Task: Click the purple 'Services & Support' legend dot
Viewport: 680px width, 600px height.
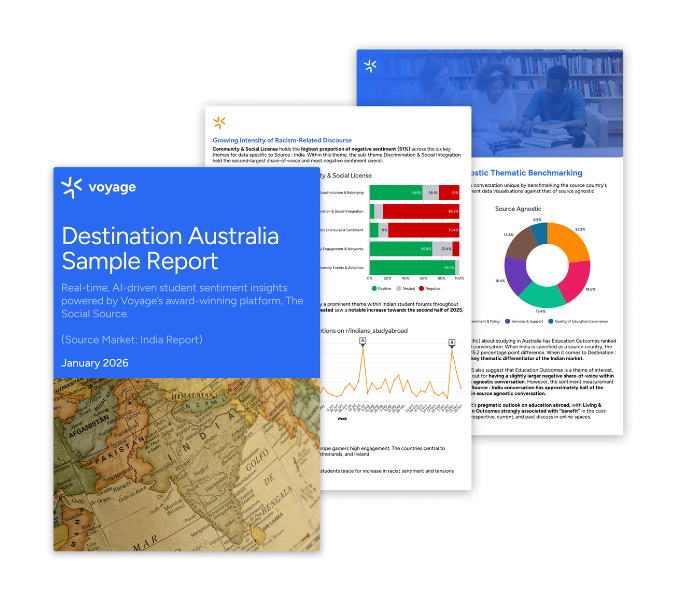Action: tap(507, 321)
